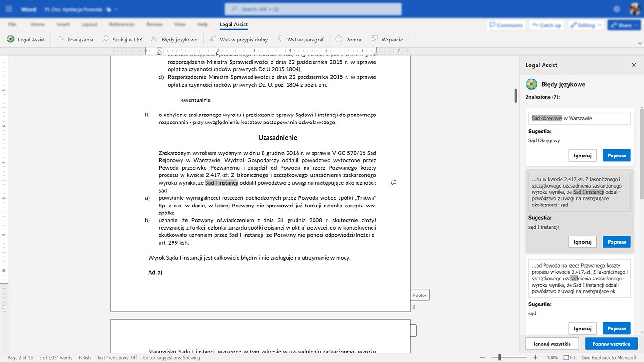Click the Fit zoom button
The image size is (644, 362).
570,358
